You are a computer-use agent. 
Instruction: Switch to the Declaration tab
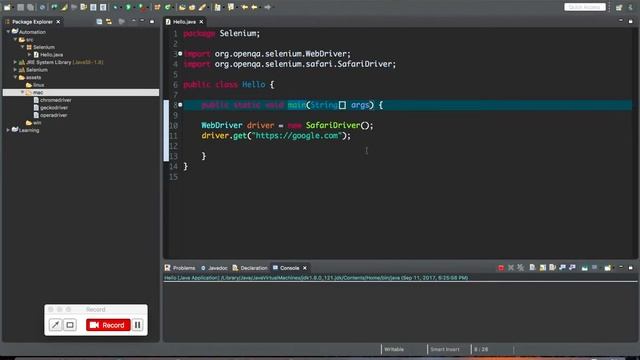(250, 268)
